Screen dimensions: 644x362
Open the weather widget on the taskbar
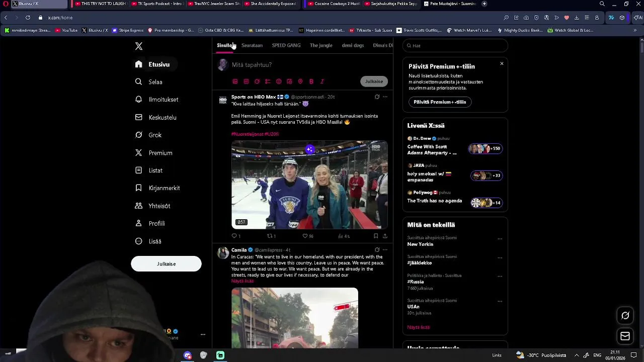coord(541,355)
